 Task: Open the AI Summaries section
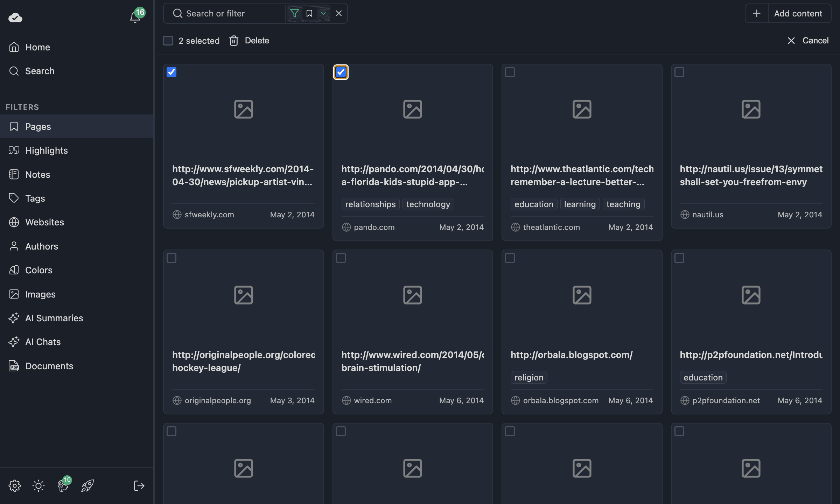tap(54, 318)
